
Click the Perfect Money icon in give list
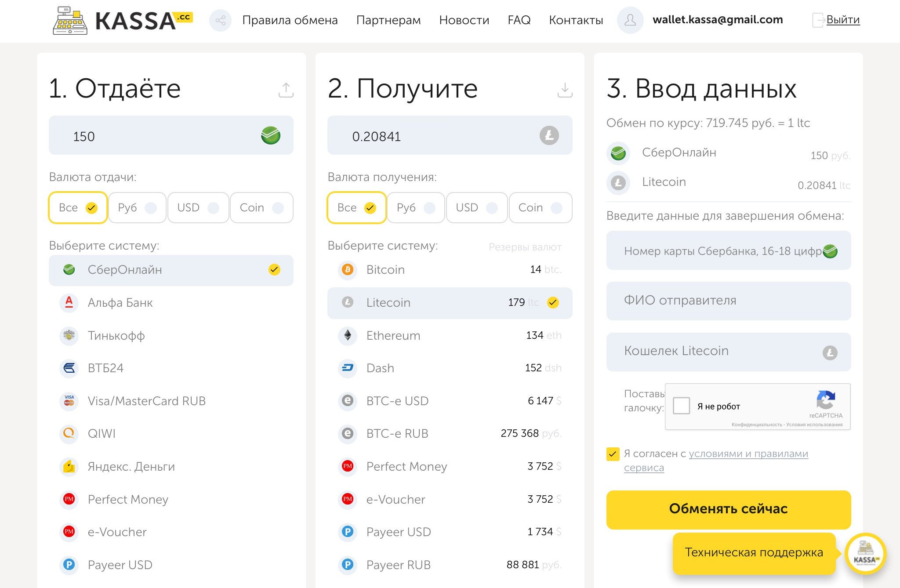click(x=69, y=499)
